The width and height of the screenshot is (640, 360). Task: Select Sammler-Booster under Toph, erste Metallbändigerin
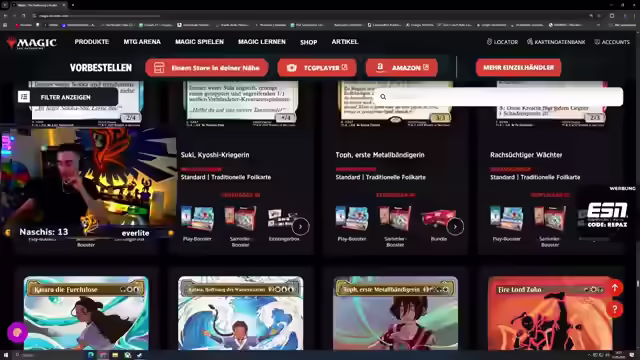(x=395, y=227)
